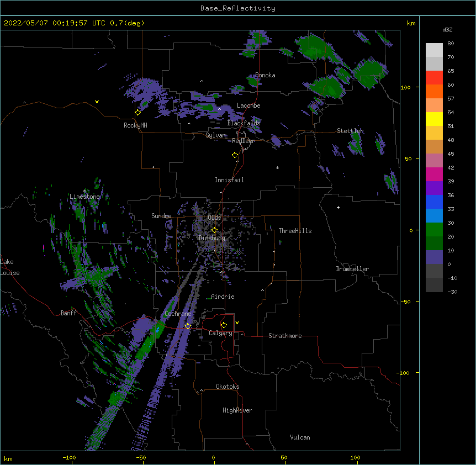
Task: Click the Calgary city label
Action: [221, 333]
